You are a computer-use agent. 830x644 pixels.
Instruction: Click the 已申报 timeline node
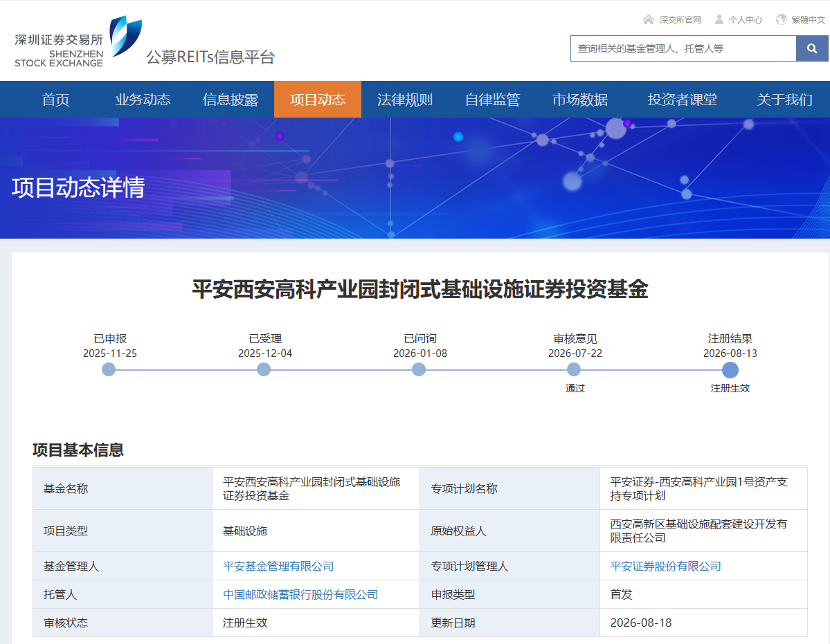coord(109,369)
